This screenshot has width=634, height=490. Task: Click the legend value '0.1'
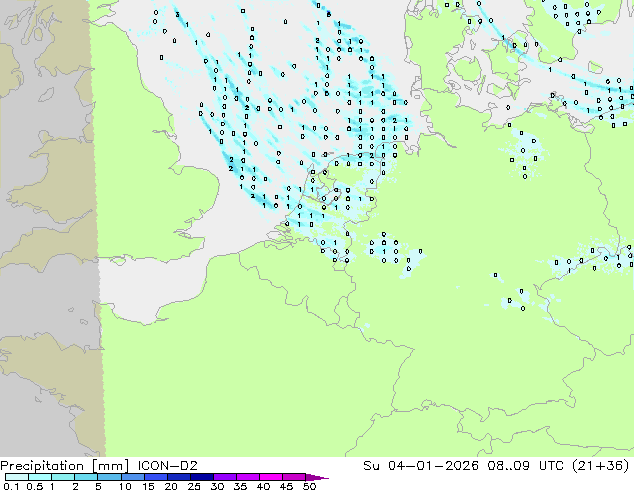tap(11, 486)
